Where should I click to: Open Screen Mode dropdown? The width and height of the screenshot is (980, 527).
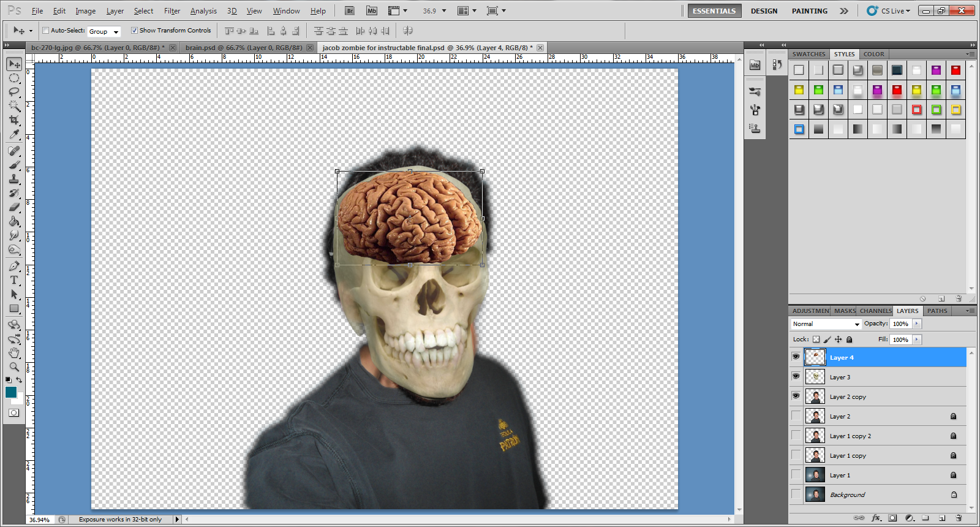click(496, 10)
